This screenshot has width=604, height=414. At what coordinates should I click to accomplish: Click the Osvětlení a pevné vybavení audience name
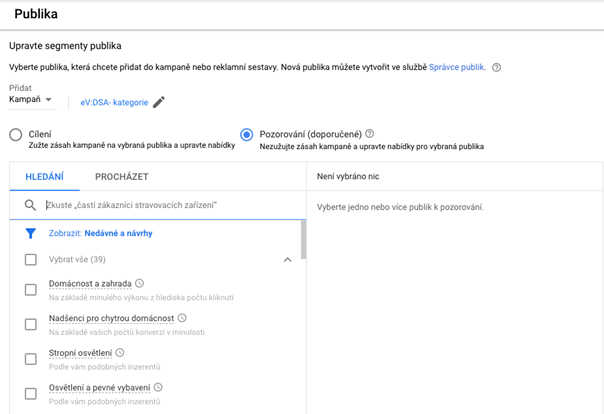(x=99, y=388)
